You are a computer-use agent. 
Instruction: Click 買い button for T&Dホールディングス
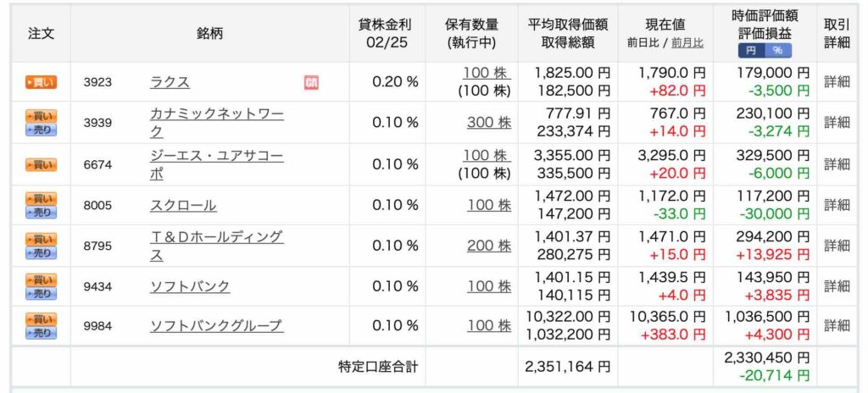tap(41, 239)
